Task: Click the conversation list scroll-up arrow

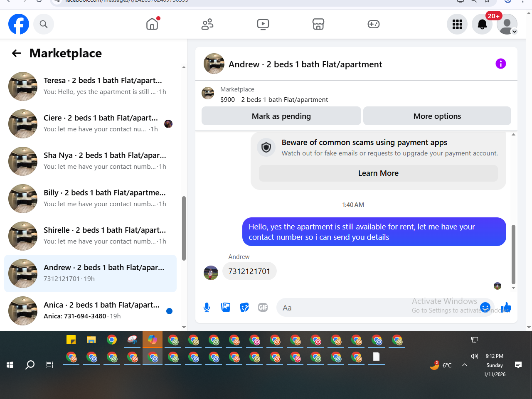Action: pyautogui.click(x=184, y=67)
